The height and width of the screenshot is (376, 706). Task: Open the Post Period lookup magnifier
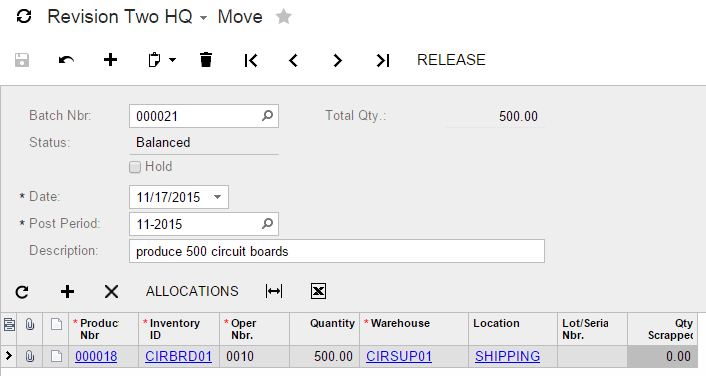point(267,223)
